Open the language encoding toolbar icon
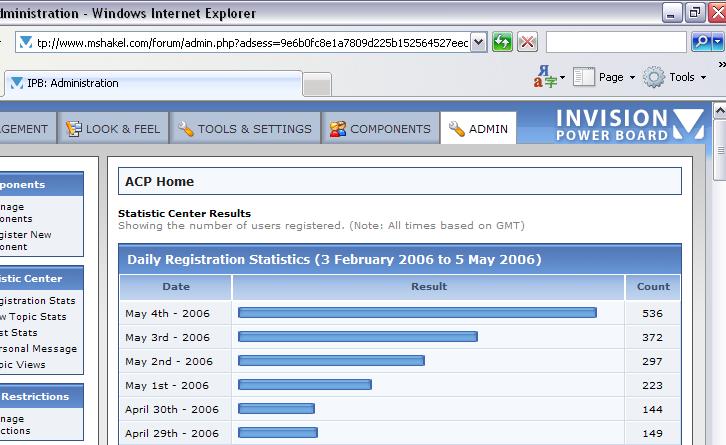The image size is (726, 445). pos(545,77)
